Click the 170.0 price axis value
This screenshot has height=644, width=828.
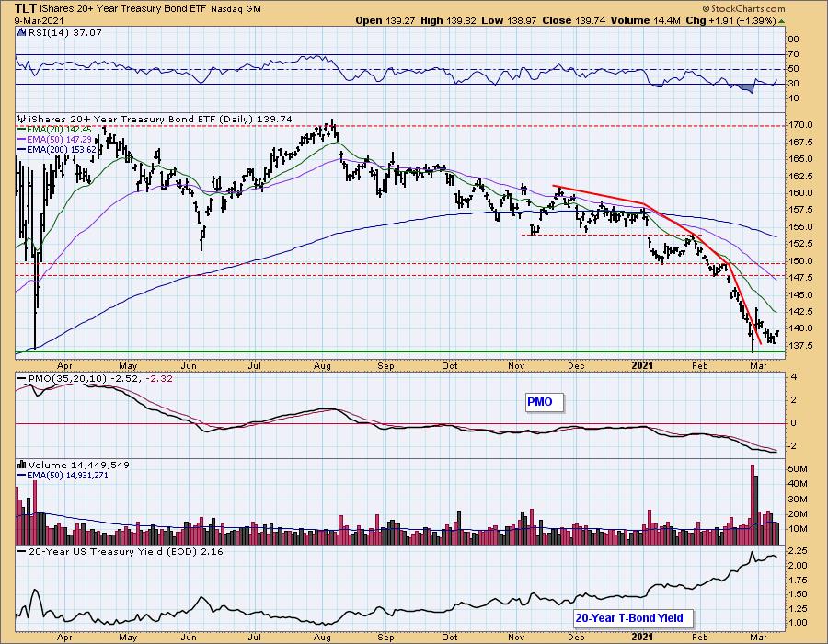pos(801,125)
